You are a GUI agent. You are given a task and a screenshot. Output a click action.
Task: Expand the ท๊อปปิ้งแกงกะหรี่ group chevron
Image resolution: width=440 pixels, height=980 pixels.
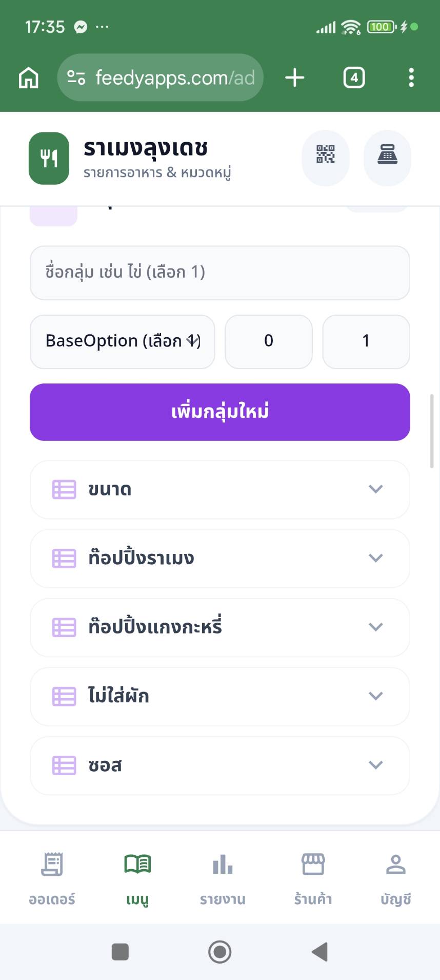pos(375,627)
